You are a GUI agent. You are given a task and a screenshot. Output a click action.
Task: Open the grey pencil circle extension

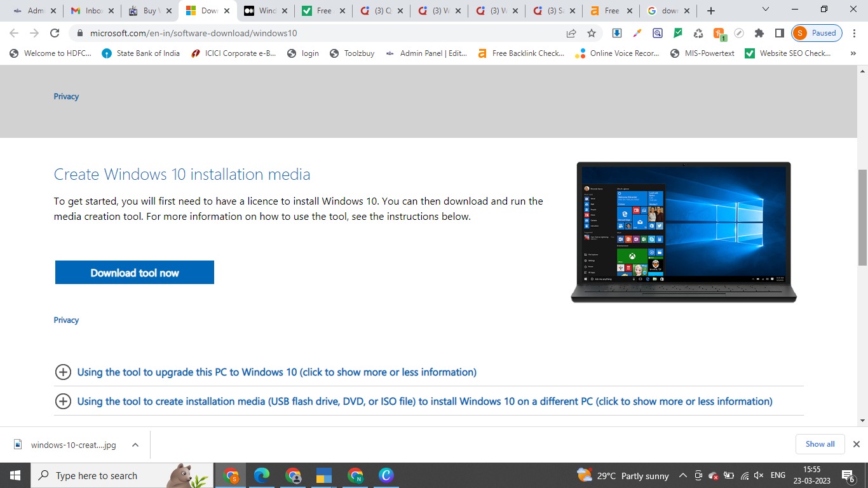tap(739, 33)
